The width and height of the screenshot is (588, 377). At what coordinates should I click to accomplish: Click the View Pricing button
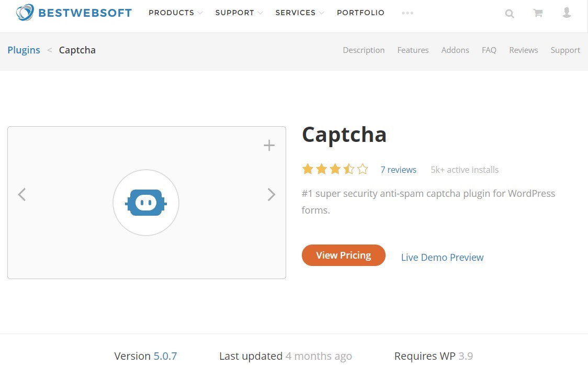(x=344, y=256)
